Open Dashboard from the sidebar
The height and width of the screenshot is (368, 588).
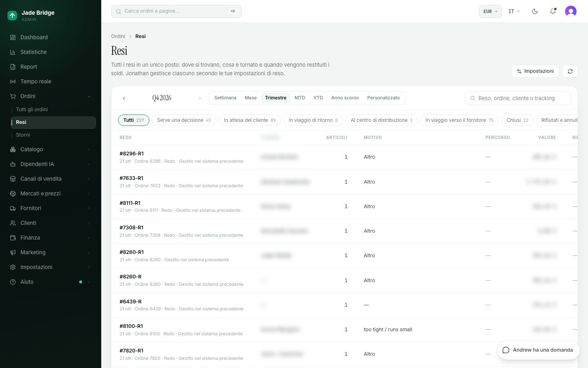click(x=51, y=37)
